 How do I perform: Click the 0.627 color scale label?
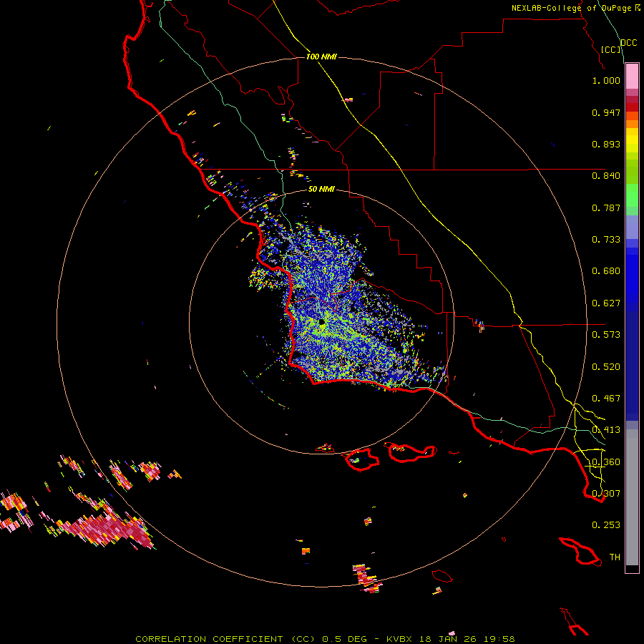pyautogui.click(x=606, y=303)
